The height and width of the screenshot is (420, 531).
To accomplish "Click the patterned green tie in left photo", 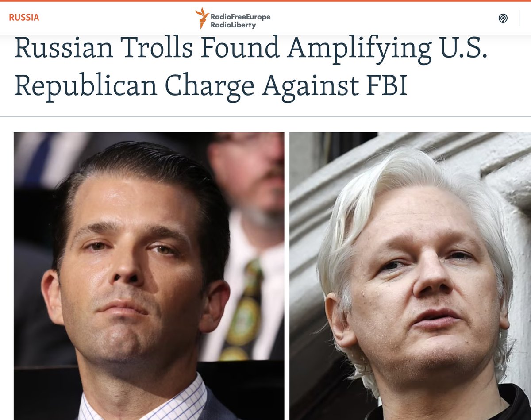I will 242,310.
